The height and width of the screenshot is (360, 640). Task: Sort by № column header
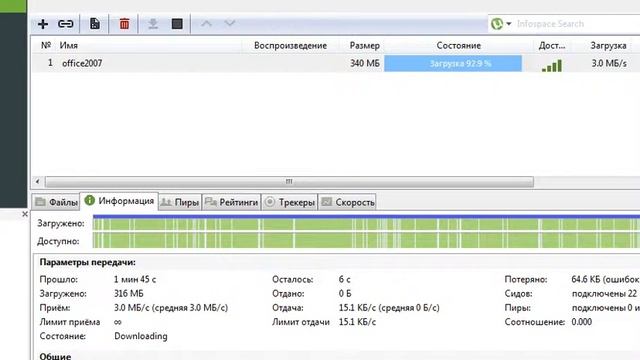[x=46, y=45]
